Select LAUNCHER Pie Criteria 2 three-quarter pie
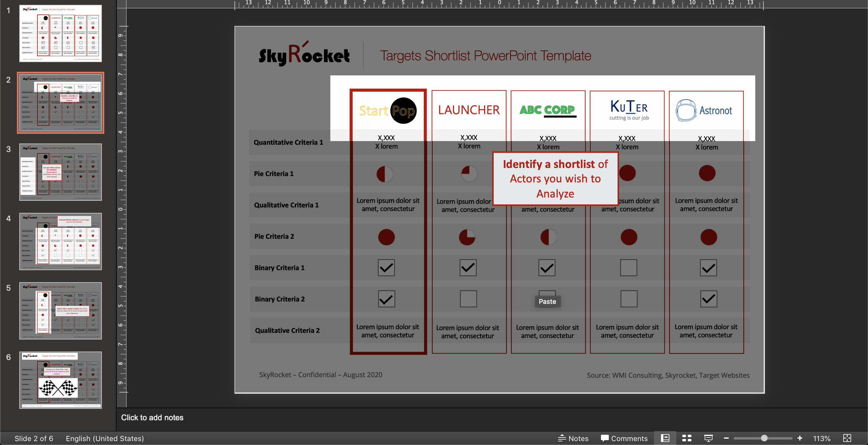The height and width of the screenshot is (445, 868). pyautogui.click(x=467, y=237)
